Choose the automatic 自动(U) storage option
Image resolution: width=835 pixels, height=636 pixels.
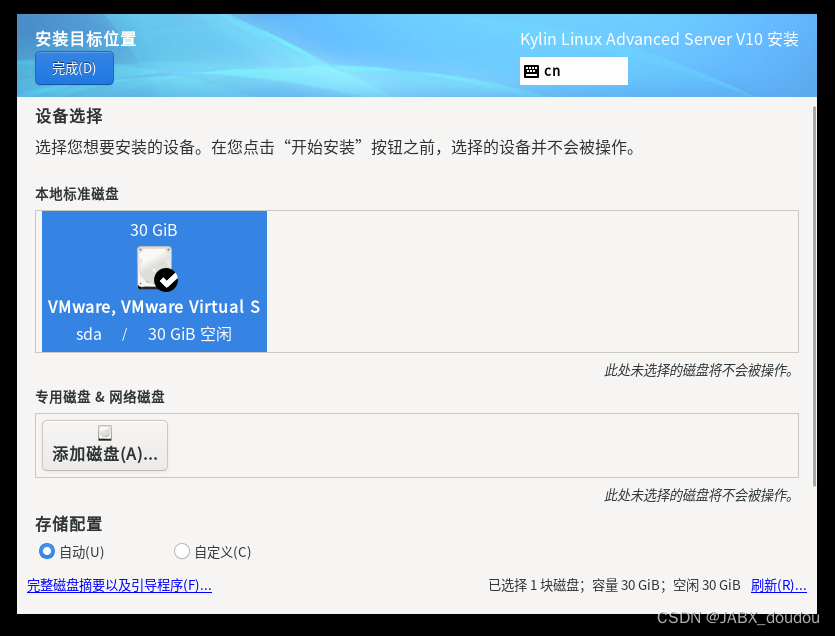[x=71, y=551]
